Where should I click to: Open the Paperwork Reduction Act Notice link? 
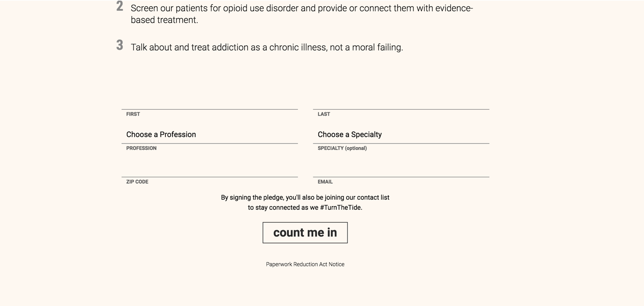click(x=305, y=264)
